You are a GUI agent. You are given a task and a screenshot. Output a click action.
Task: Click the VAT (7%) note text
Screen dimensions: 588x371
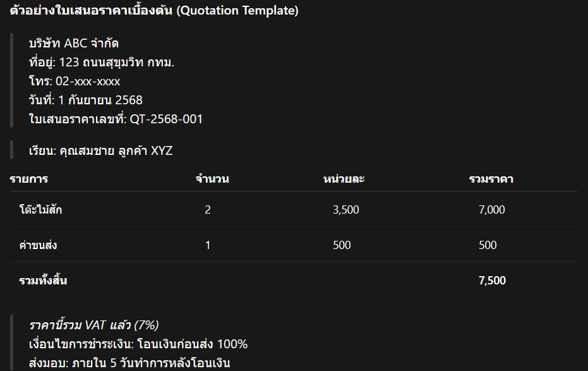(x=93, y=325)
